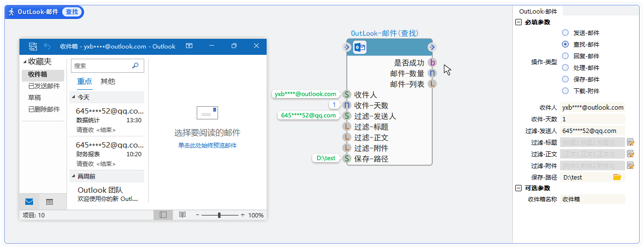Switch to calendar view icon in Outlook

click(49, 202)
